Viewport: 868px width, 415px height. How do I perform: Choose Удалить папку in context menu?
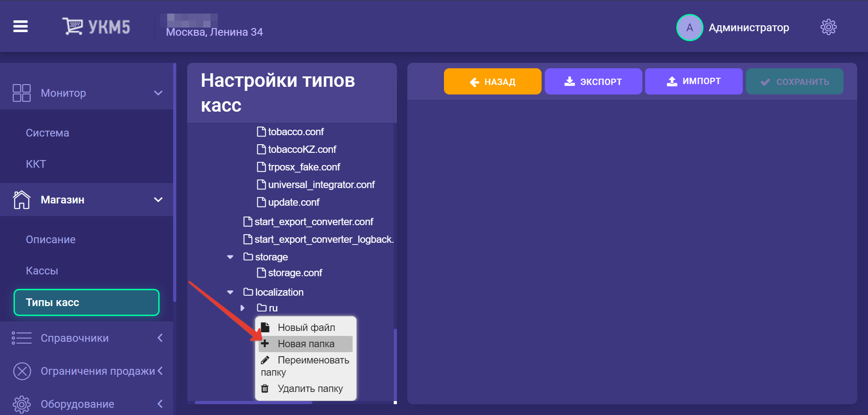click(x=306, y=388)
